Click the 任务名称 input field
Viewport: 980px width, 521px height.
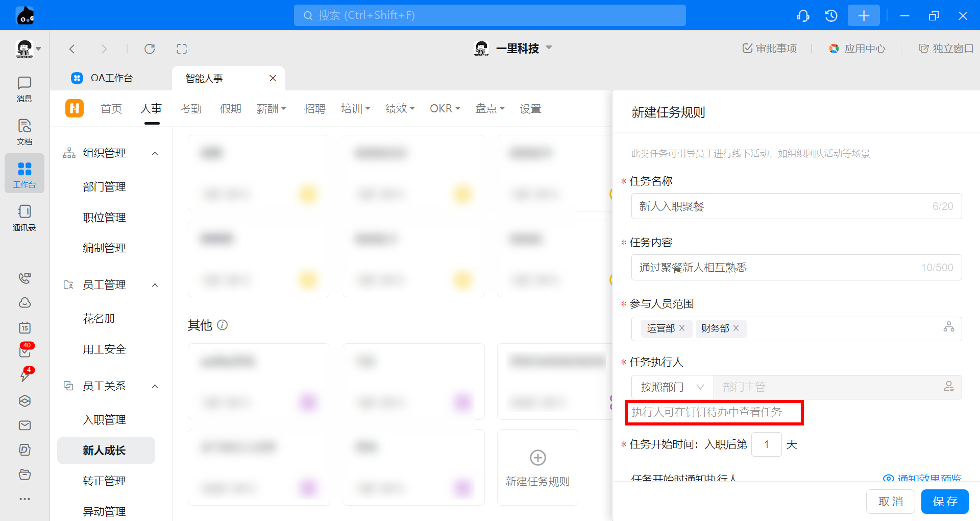(x=781, y=206)
